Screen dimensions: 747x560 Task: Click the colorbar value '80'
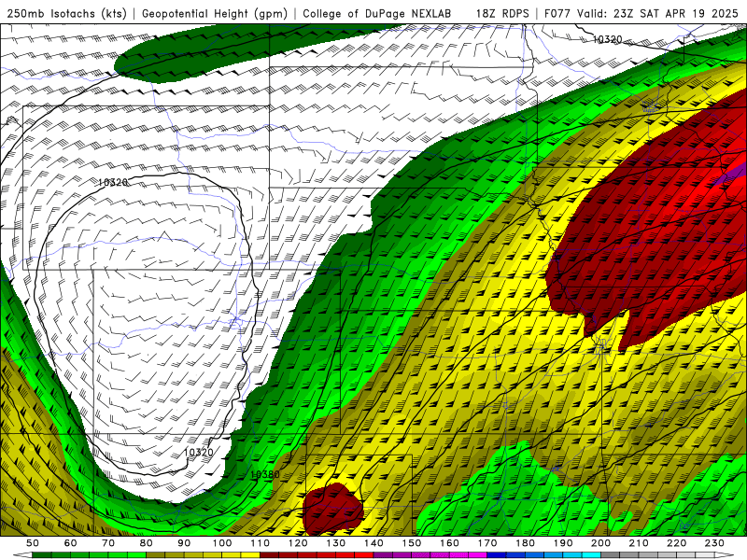coord(147,543)
